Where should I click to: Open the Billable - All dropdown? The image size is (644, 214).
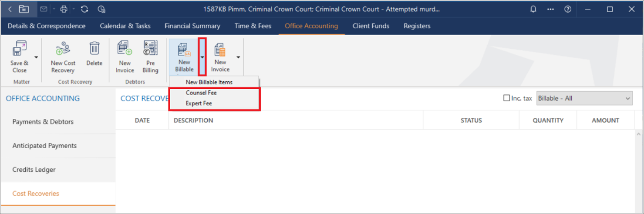(584, 98)
